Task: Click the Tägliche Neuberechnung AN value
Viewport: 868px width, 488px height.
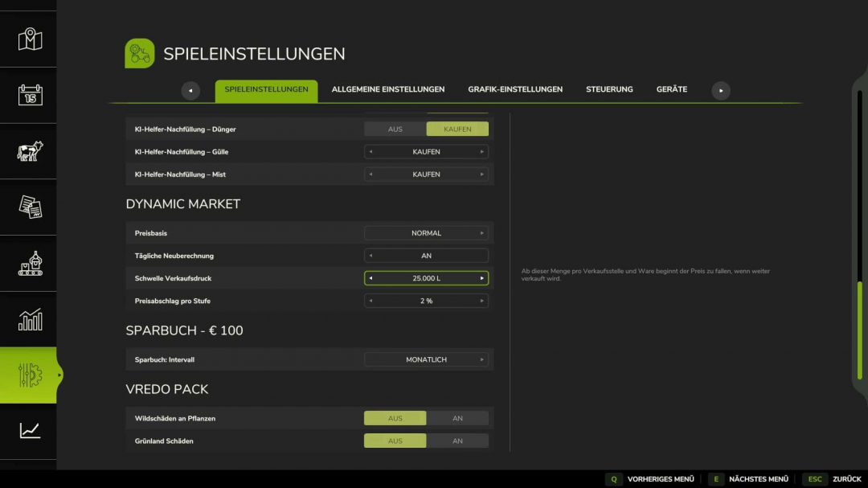Action: tap(426, 256)
